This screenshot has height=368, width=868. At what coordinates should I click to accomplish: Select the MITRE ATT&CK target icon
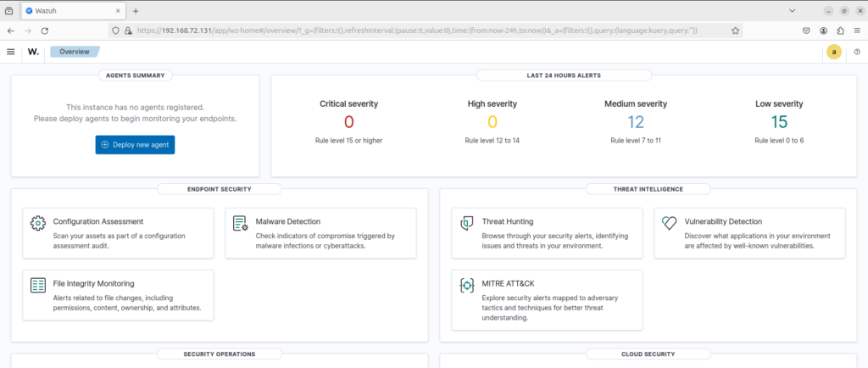coord(467,286)
